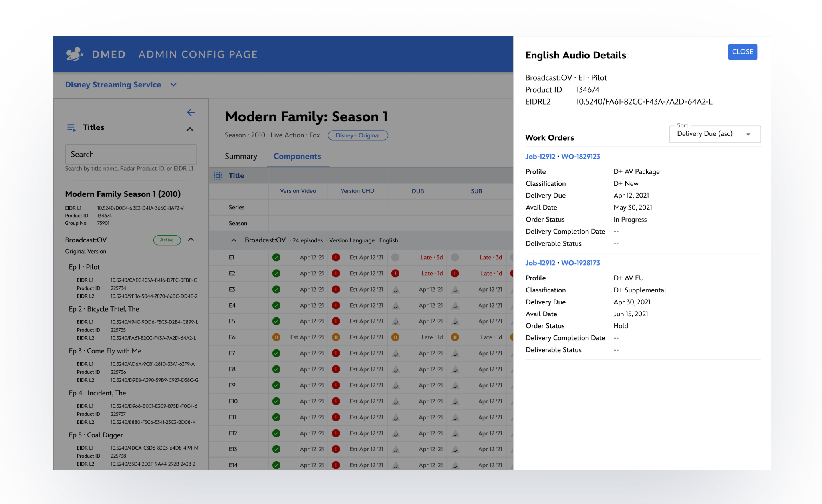This screenshot has height=504, width=822.
Task: Click E1 green check Version Video status
Action: (276, 258)
